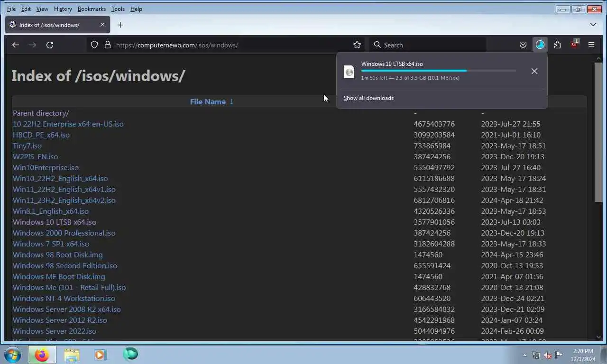This screenshot has height=364, width=607.
Task: Open Firefox from the taskbar
Action: tap(42, 355)
